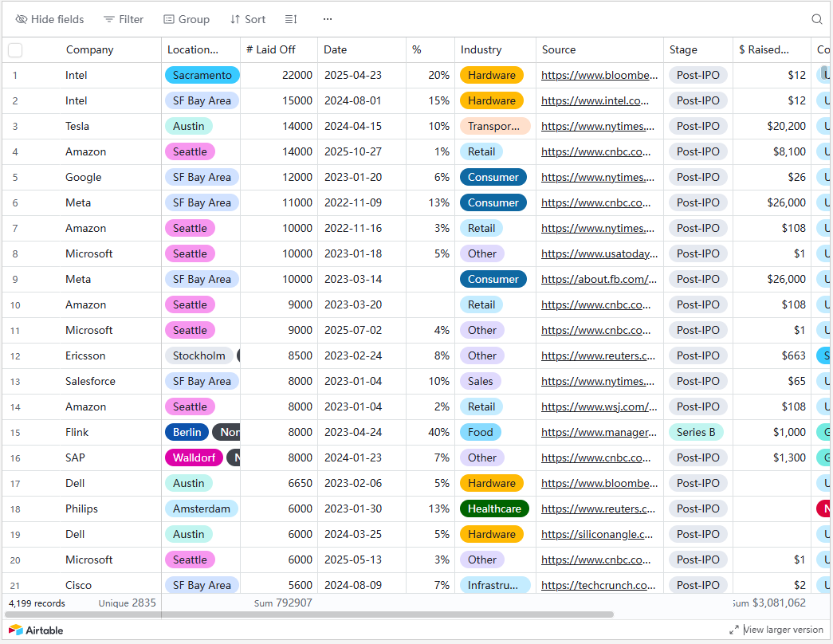The width and height of the screenshot is (833, 644).
Task: Click View larger version link
Action: tap(776, 630)
